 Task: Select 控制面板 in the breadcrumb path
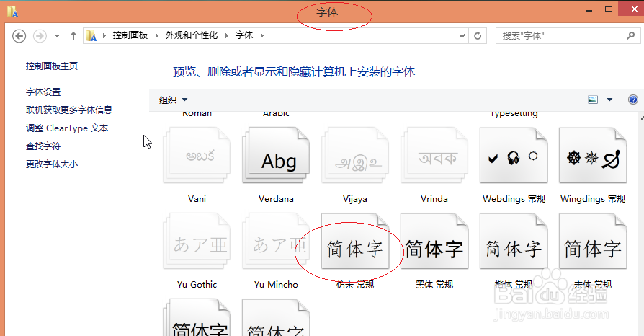tap(130, 35)
